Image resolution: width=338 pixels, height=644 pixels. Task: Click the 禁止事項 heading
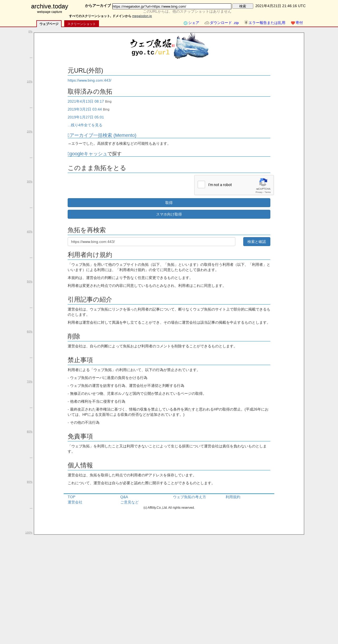click(x=80, y=360)
